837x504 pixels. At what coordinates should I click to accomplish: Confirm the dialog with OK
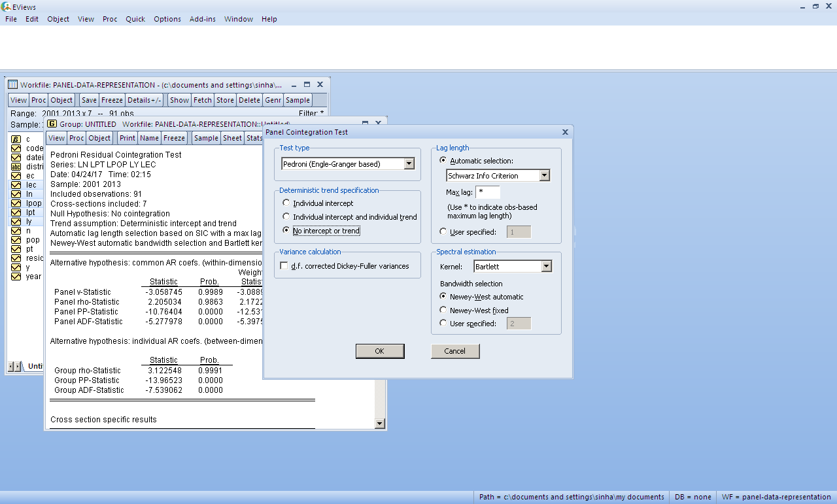pos(380,351)
